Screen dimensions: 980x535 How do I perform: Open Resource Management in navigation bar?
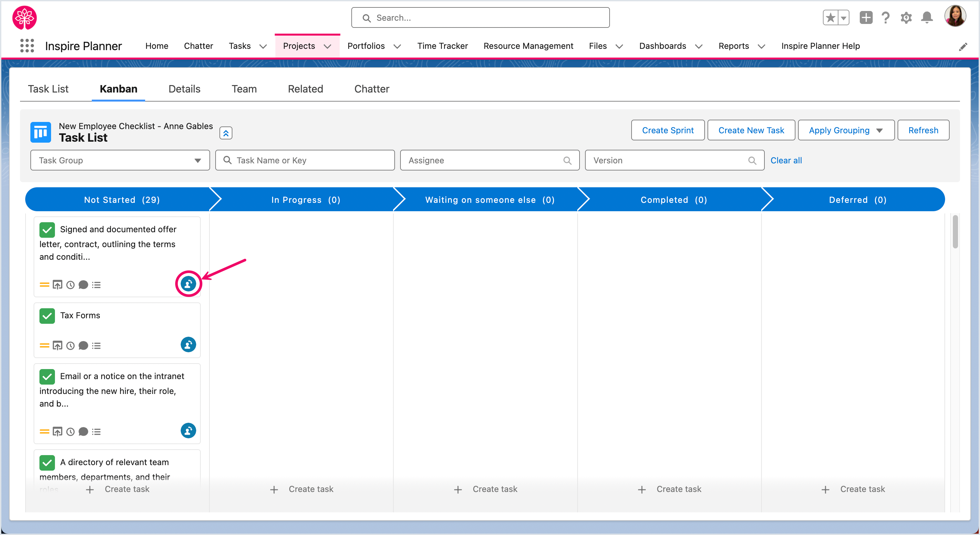point(528,46)
